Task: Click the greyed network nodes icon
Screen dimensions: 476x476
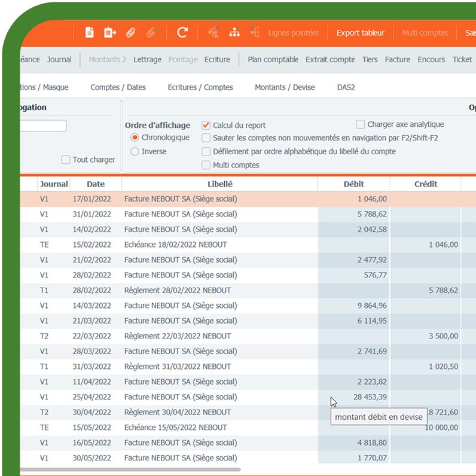Action: click(213, 33)
